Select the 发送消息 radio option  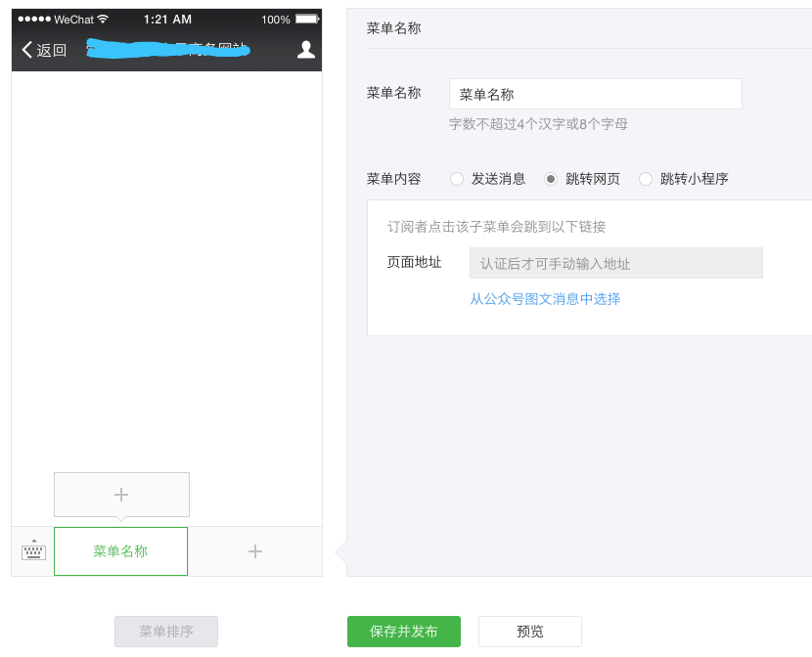tap(457, 179)
